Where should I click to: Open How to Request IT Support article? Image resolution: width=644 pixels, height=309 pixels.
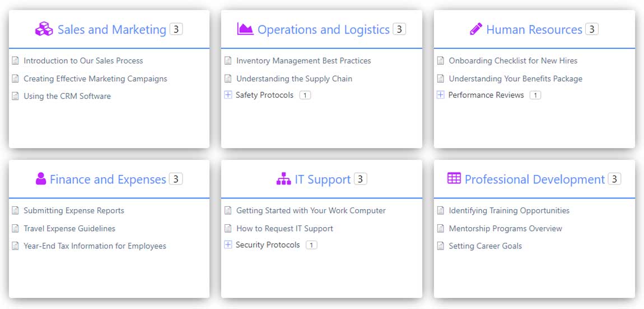coord(284,228)
